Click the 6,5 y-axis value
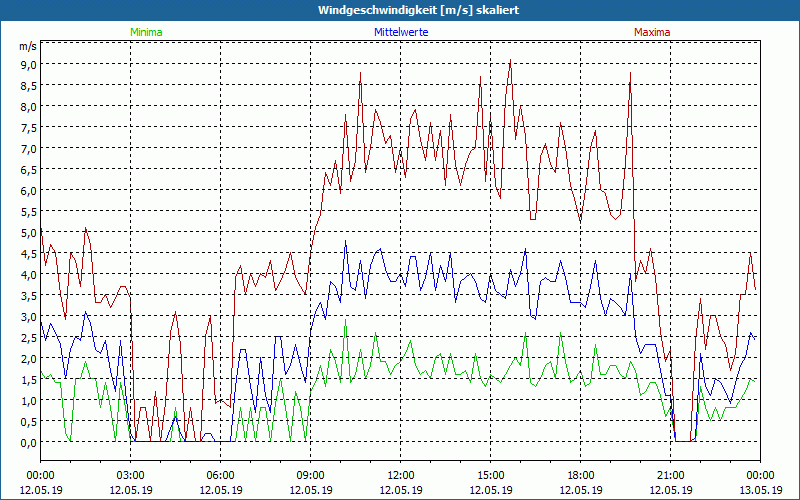This screenshot has height=500, width=800. [29, 169]
